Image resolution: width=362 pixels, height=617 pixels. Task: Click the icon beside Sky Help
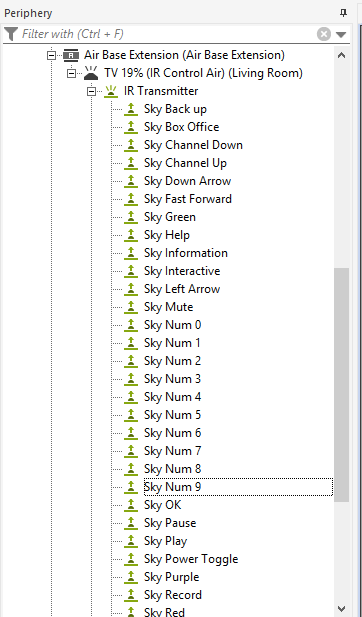(x=131, y=235)
